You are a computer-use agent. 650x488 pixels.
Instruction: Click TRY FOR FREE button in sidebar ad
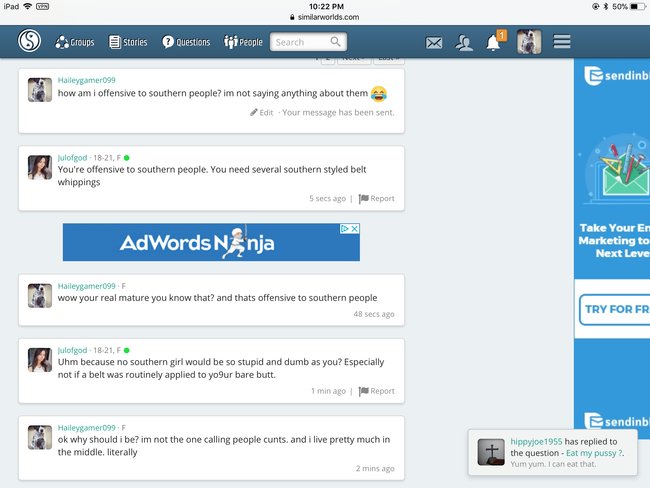615,309
